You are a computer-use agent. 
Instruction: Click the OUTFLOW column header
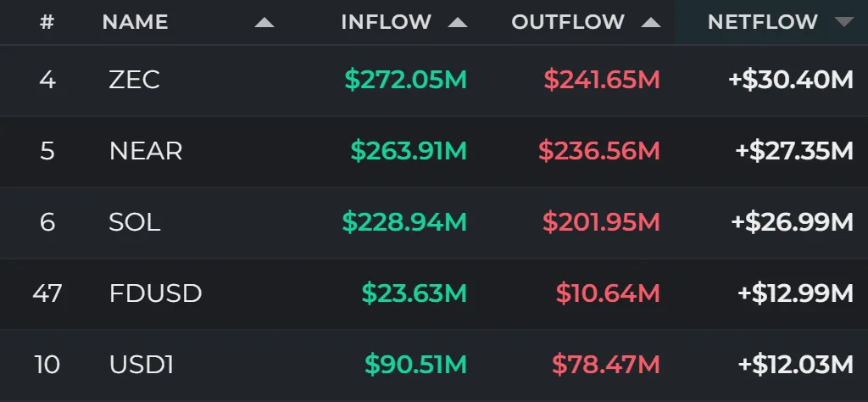pyautogui.click(x=568, y=22)
